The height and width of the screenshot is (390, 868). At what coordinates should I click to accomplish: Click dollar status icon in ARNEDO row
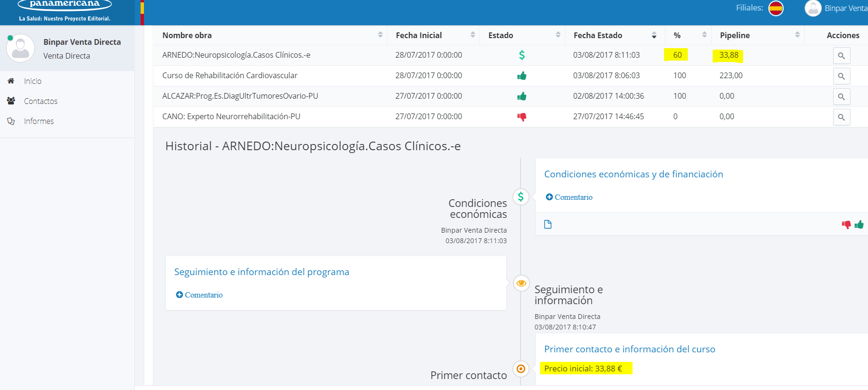pos(522,55)
